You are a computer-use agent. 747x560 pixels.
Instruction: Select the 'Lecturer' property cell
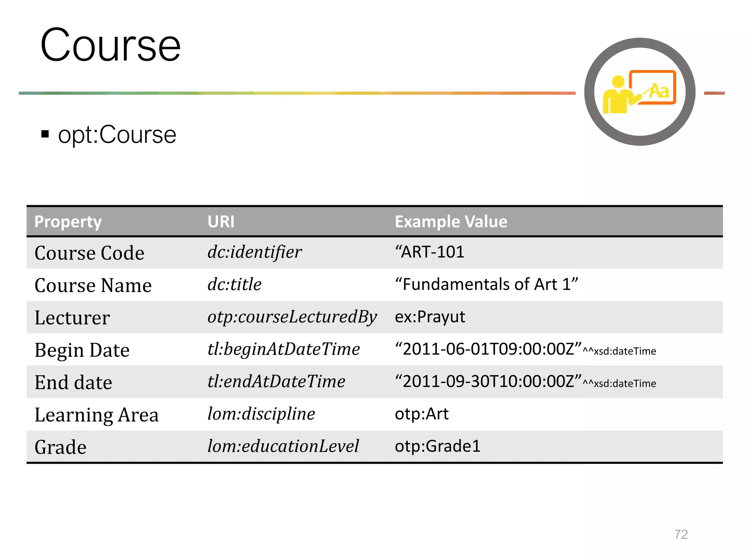(72, 318)
